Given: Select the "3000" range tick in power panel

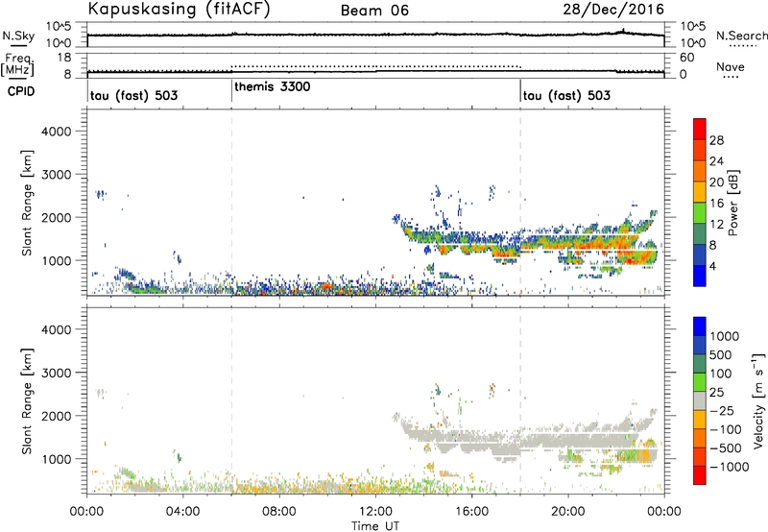Looking at the screenshot, I should [56, 175].
